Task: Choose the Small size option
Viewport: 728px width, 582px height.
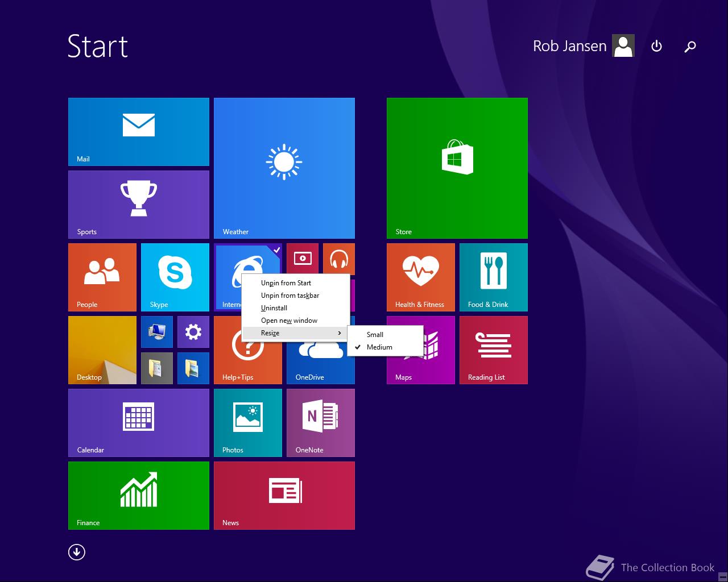Action: point(385,335)
